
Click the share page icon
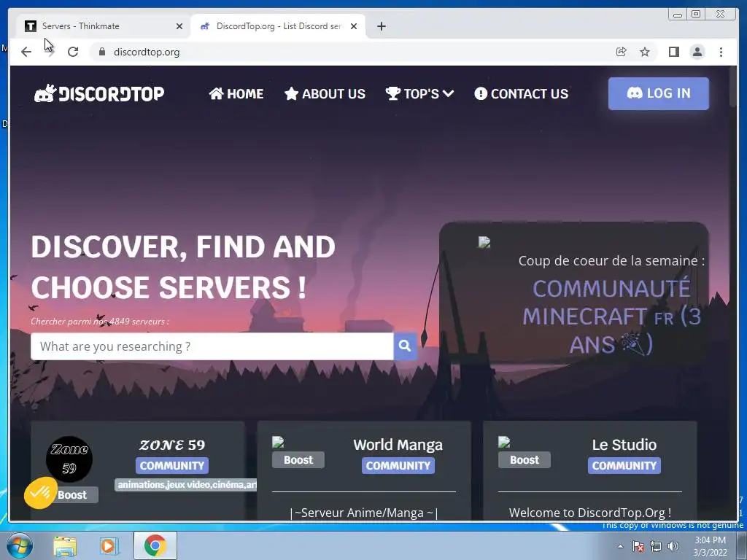tap(621, 52)
